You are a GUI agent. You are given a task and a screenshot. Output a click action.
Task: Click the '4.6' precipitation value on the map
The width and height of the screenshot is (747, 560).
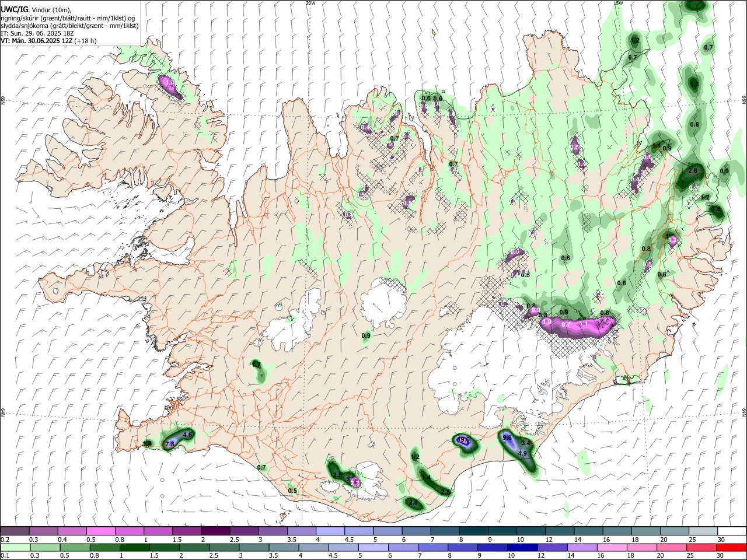pos(187,435)
